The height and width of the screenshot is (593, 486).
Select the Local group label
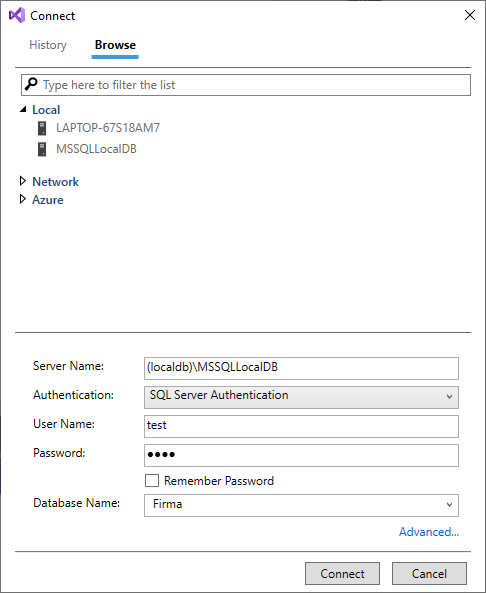(46, 110)
